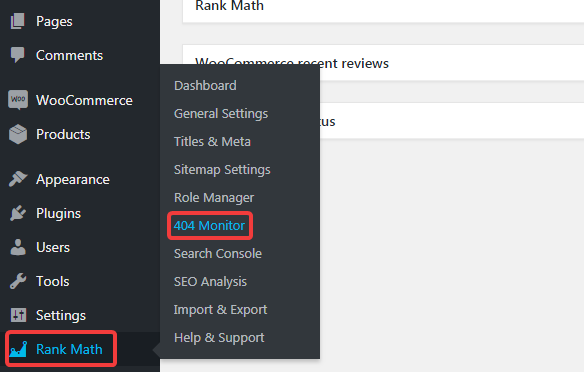Open Help & Support submenu item
The height and width of the screenshot is (372, 584).
coord(219,338)
